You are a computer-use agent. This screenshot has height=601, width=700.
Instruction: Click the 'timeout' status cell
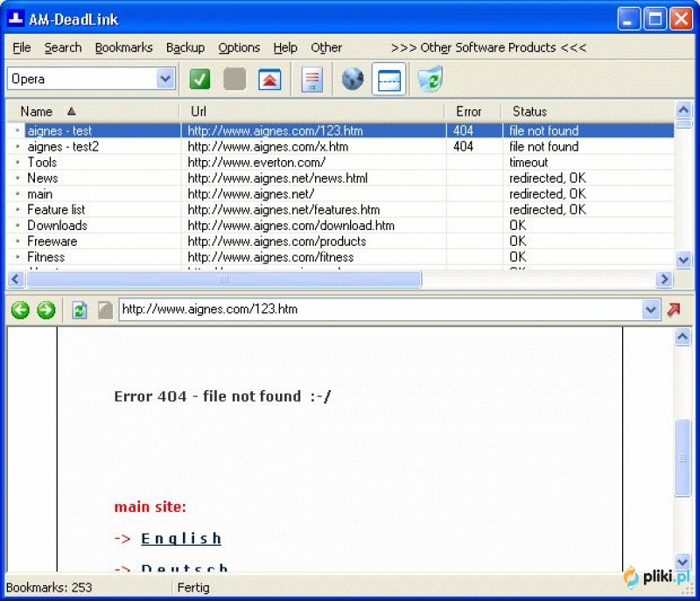[x=528, y=163]
